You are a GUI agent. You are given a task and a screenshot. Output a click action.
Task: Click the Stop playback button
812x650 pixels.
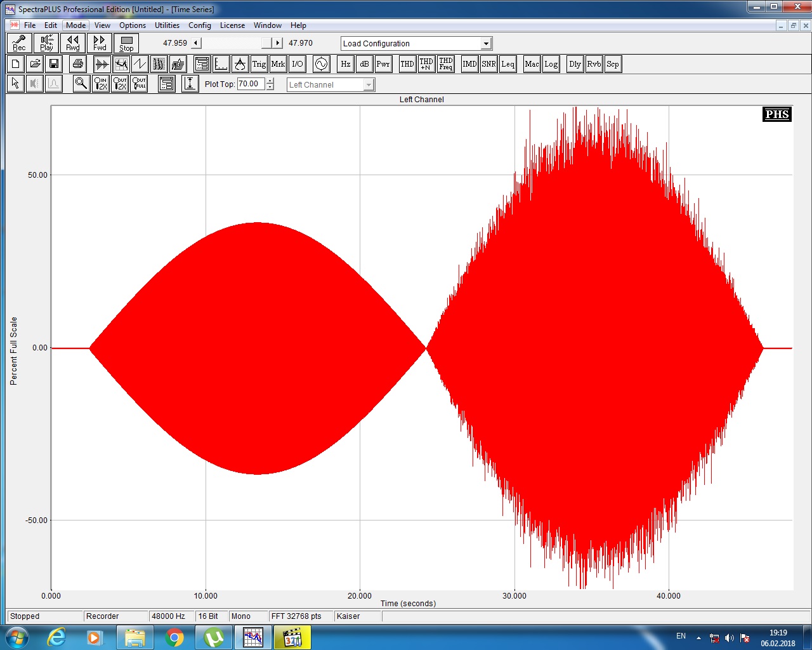click(x=126, y=43)
